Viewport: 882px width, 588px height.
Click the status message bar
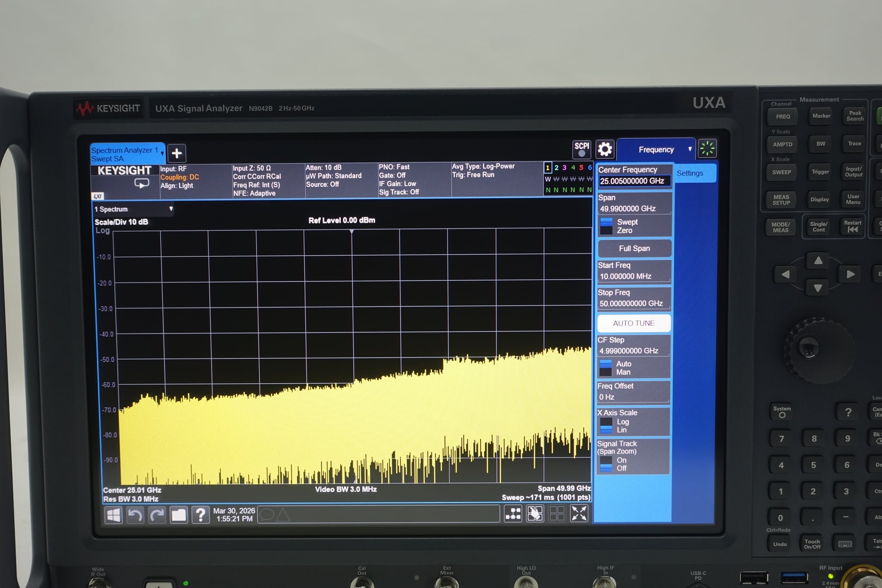coord(379,514)
